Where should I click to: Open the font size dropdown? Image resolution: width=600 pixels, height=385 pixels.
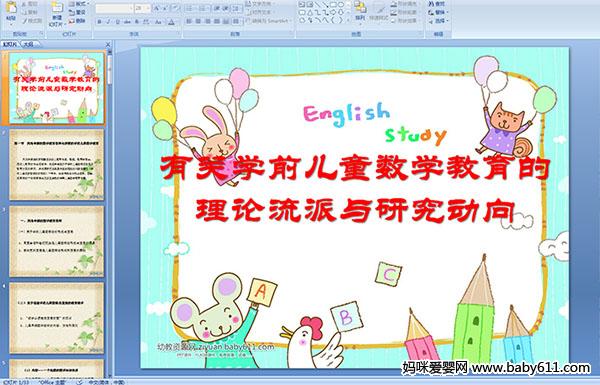(x=148, y=8)
